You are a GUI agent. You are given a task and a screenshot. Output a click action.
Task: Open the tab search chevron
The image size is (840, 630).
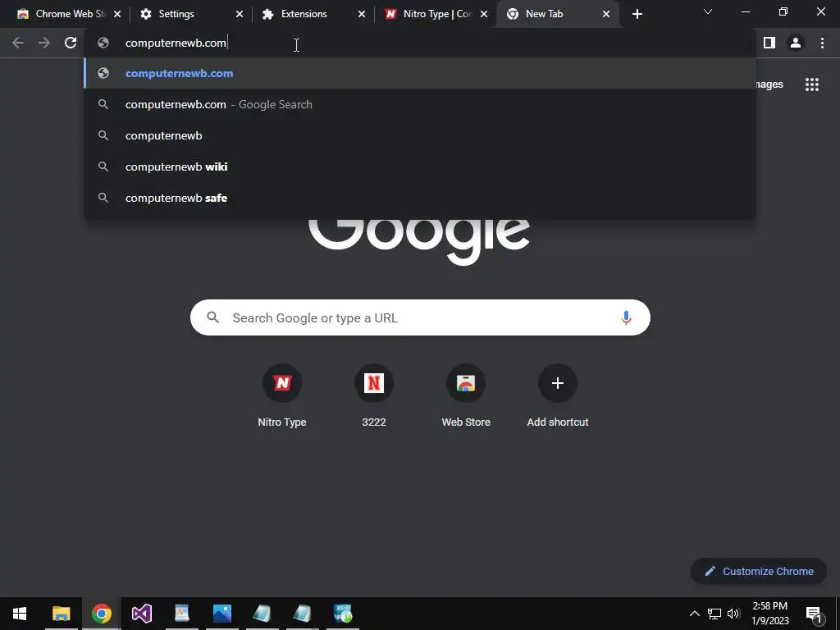(x=708, y=11)
